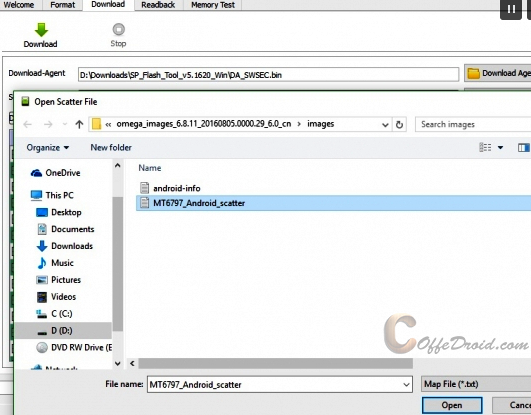531x415 pixels.
Task: Click the Download-Agent path field
Action: click(x=268, y=75)
